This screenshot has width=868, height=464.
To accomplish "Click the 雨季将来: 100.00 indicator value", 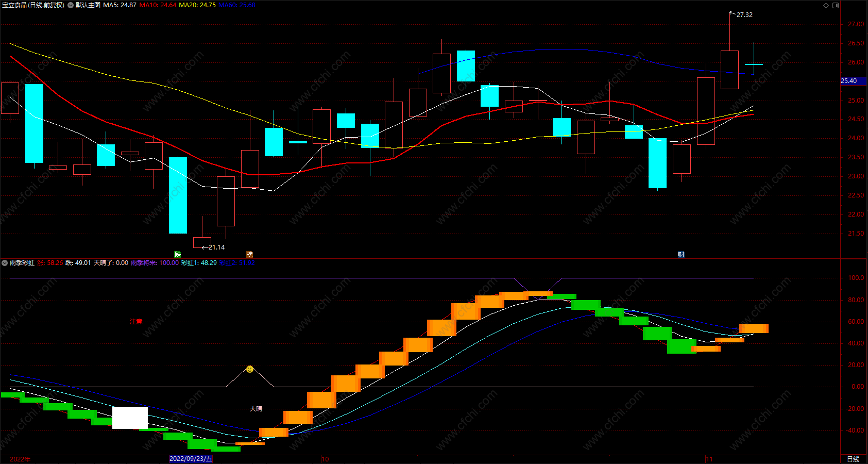I will point(155,263).
